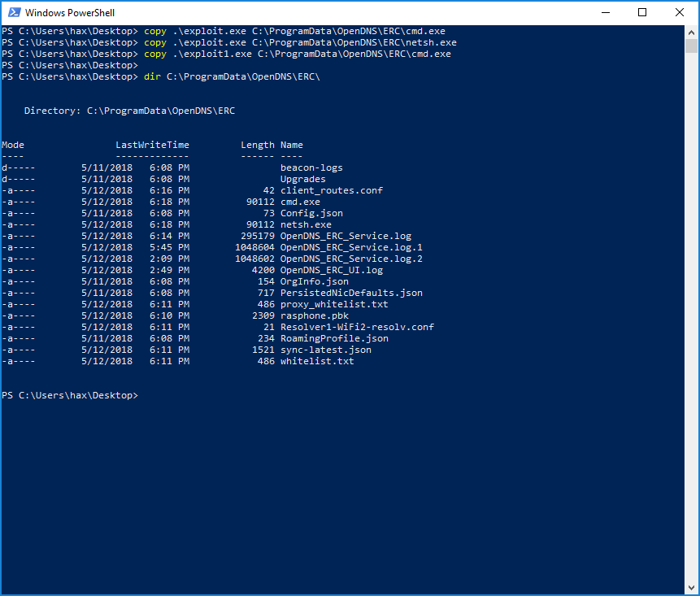Image resolution: width=700 pixels, height=596 pixels.
Task: Click the 'Directory: C:\ProgramData\OpenDNS\ERC' line
Action: [x=129, y=111]
